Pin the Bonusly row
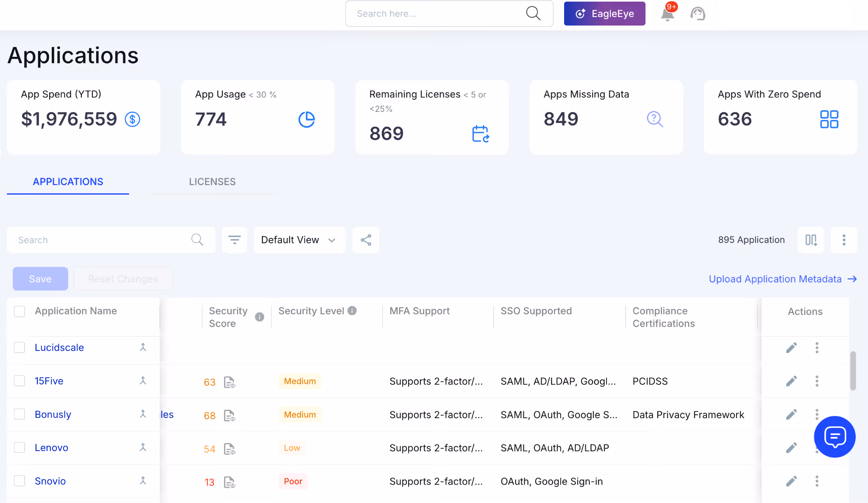The image size is (868, 503). pos(143,414)
